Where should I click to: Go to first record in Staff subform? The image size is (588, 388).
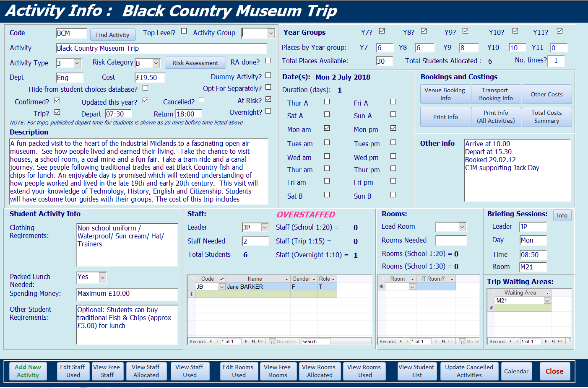(x=210, y=341)
